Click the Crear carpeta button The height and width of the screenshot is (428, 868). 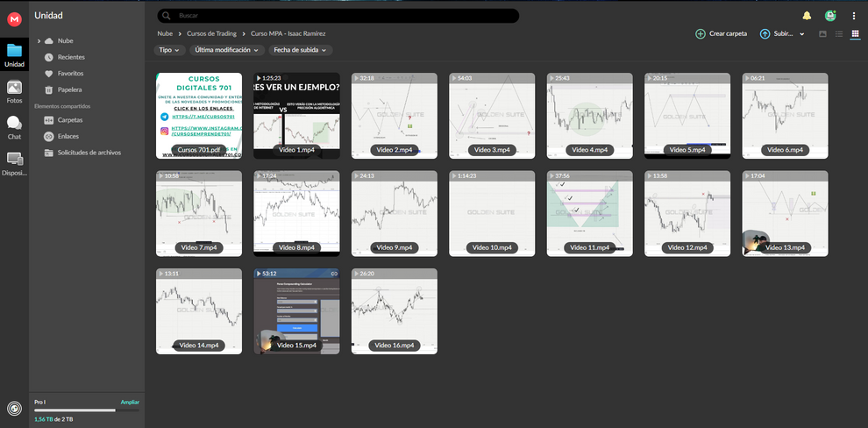(721, 33)
